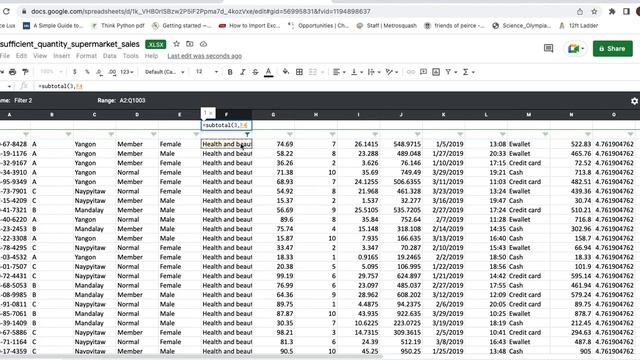Open column C filter dropdown
Image resolution: width=640 pixels, height=360 pixels.
[x=111, y=134]
